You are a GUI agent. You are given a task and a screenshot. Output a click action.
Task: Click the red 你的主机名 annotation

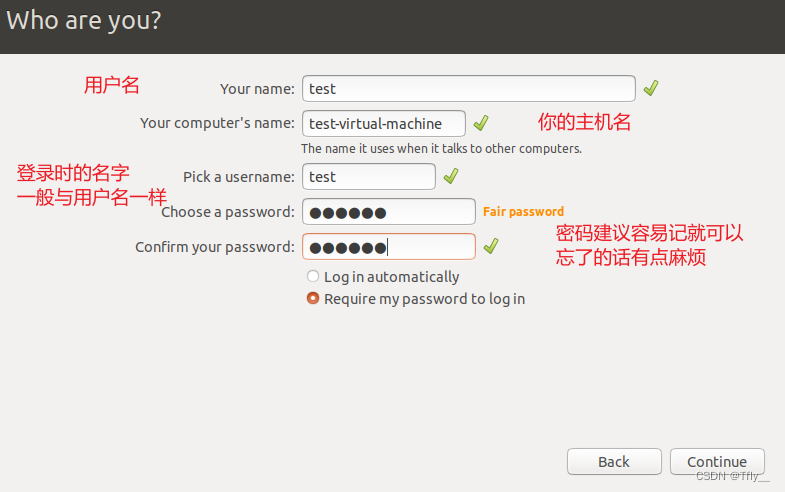pos(584,123)
